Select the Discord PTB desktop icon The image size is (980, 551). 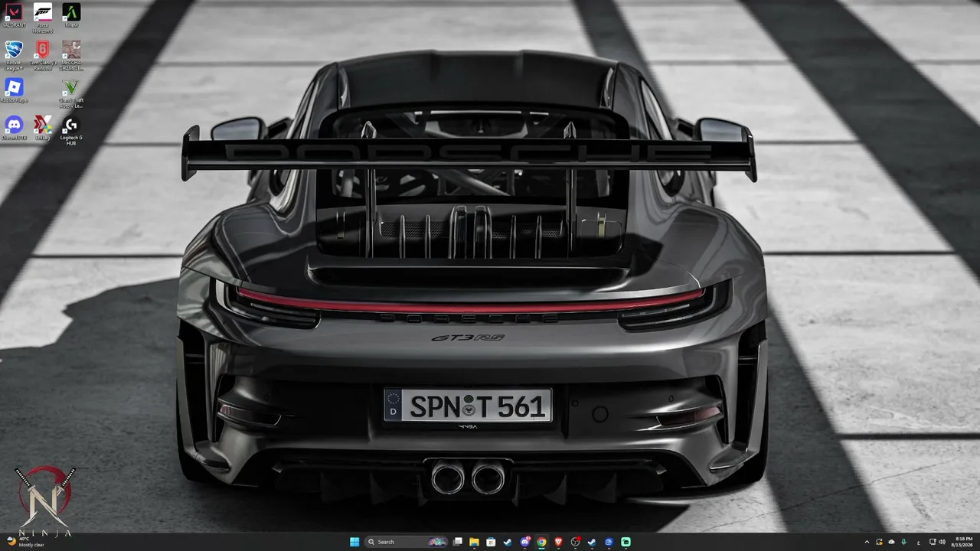click(x=14, y=128)
